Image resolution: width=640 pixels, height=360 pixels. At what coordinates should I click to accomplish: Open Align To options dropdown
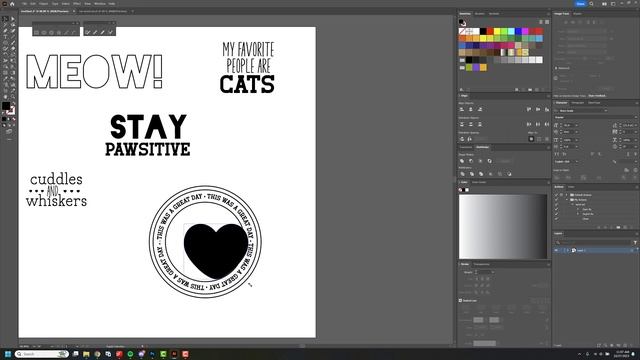(x=531, y=139)
